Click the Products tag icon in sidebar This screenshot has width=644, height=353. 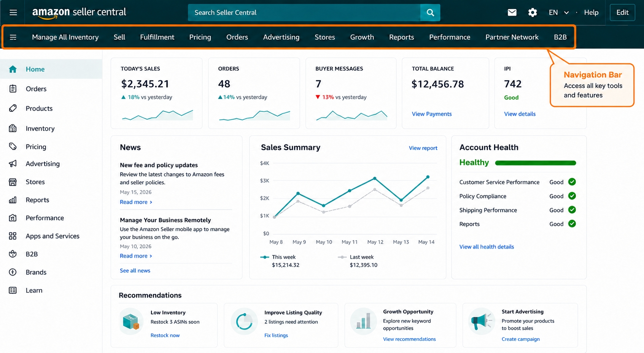tap(13, 108)
